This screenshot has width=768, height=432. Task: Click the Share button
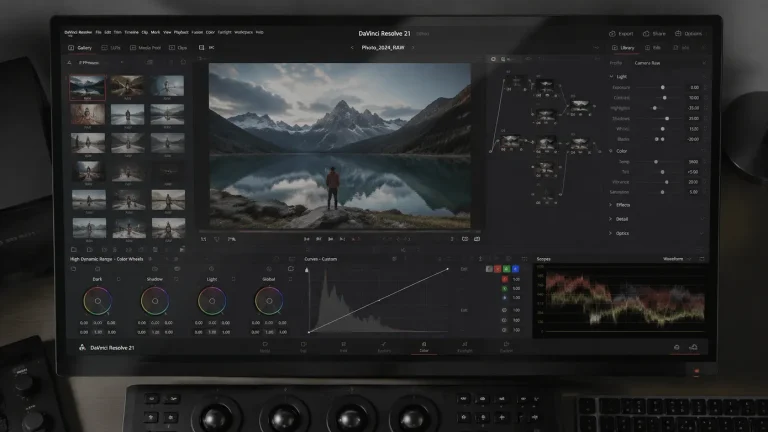pyautogui.click(x=654, y=34)
